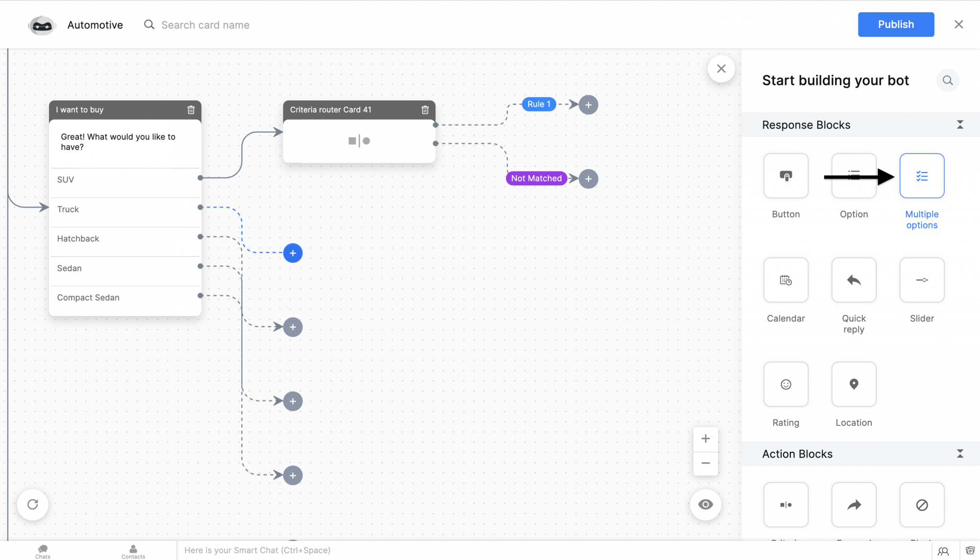Select the Multiple options block
This screenshot has height=560, width=980.
point(921,176)
